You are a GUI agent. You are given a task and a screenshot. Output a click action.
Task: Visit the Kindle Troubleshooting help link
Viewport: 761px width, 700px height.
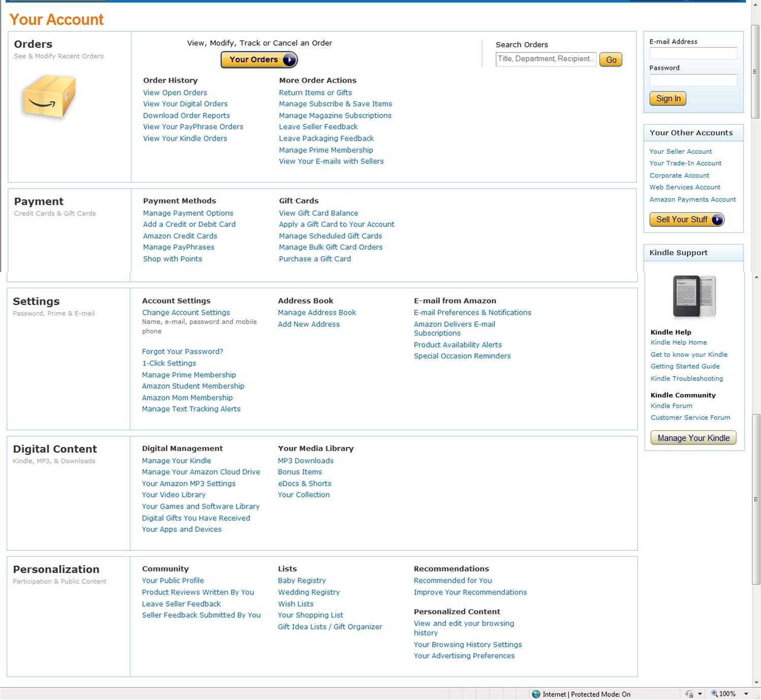686,379
